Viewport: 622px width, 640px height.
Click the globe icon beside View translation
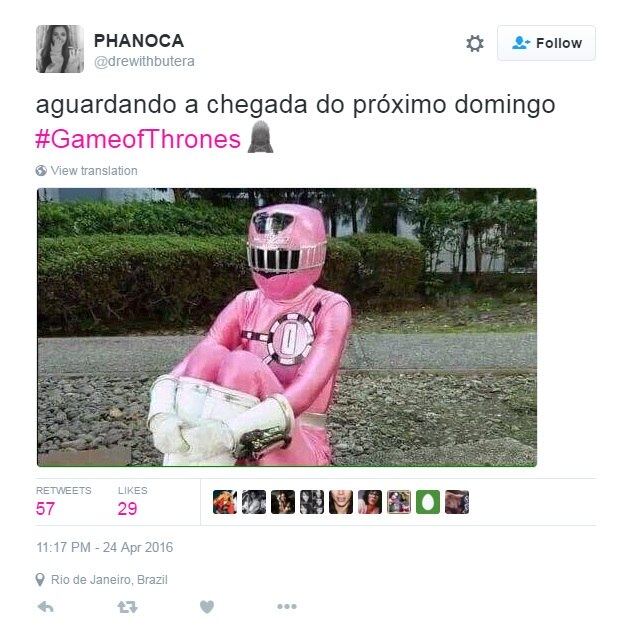coord(41,171)
